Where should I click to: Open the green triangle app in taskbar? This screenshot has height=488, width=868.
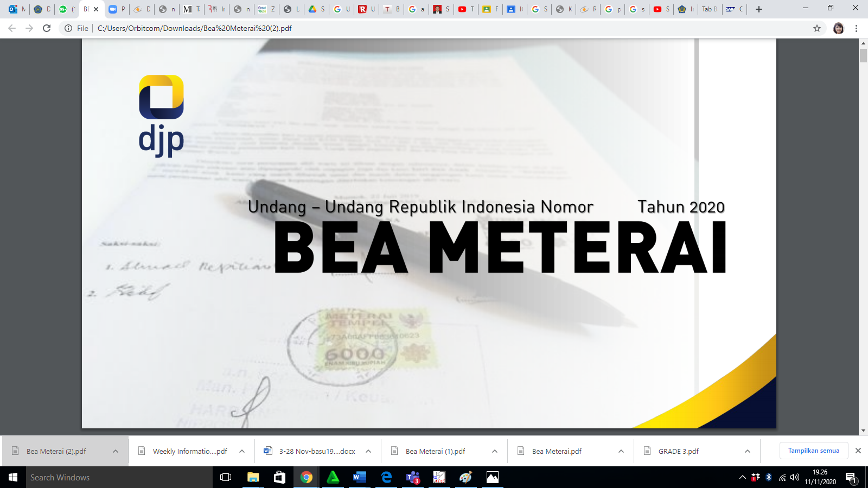point(333,477)
